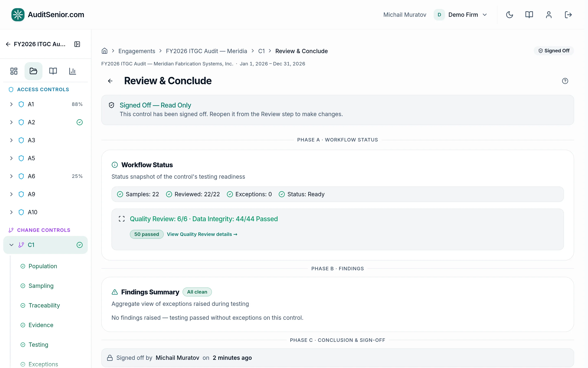Click the Signed Off status badge
Viewport: 588px width, 368px height.
coord(554,51)
